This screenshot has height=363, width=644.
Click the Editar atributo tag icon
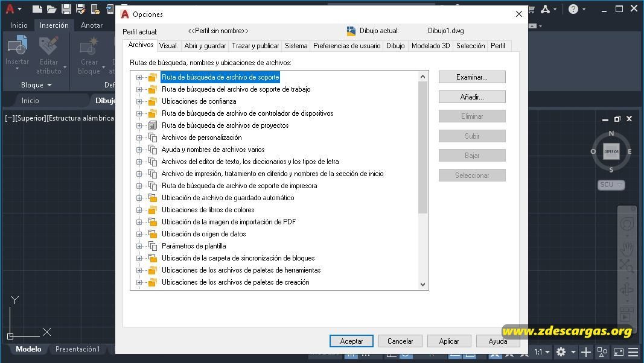click(x=48, y=45)
